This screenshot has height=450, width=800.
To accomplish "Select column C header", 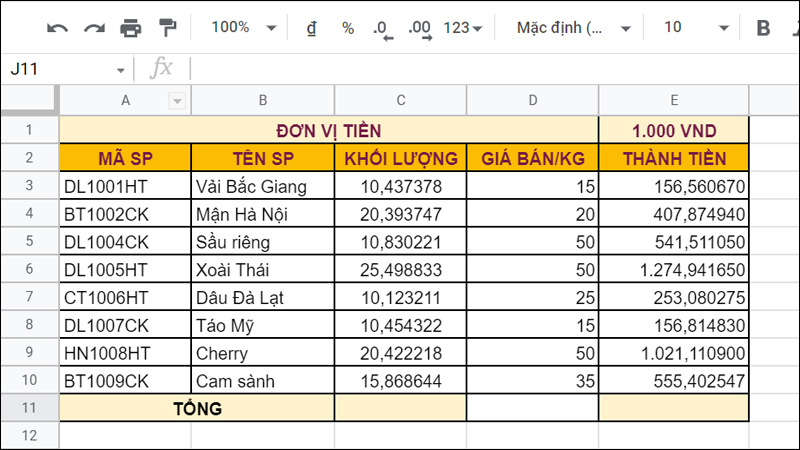I will (x=400, y=100).
